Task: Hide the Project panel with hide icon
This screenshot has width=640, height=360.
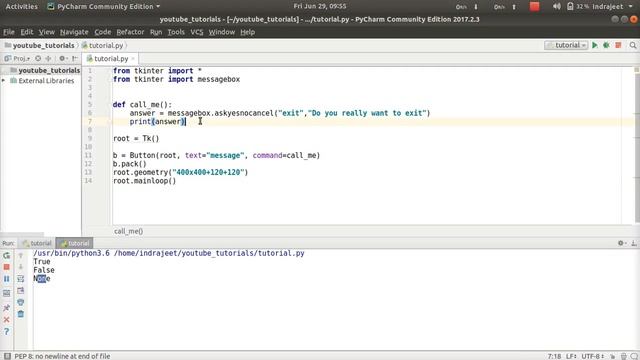Action: tap(75, 59)
